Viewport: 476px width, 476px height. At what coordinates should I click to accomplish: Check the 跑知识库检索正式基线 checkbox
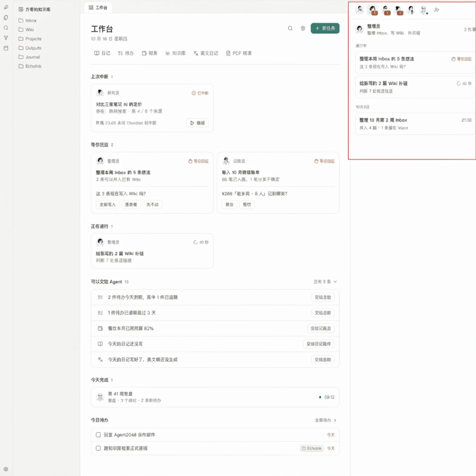click(x=98, y=448)
